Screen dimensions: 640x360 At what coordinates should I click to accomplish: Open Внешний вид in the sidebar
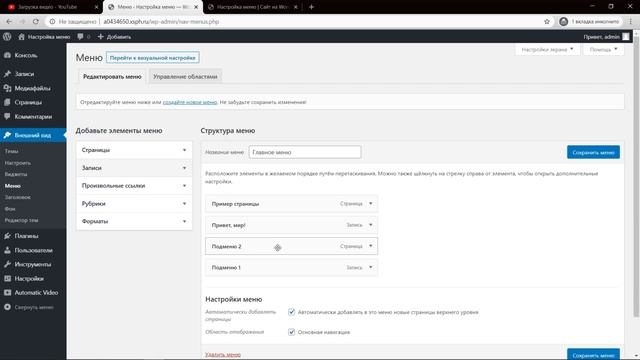click(33, 135)
